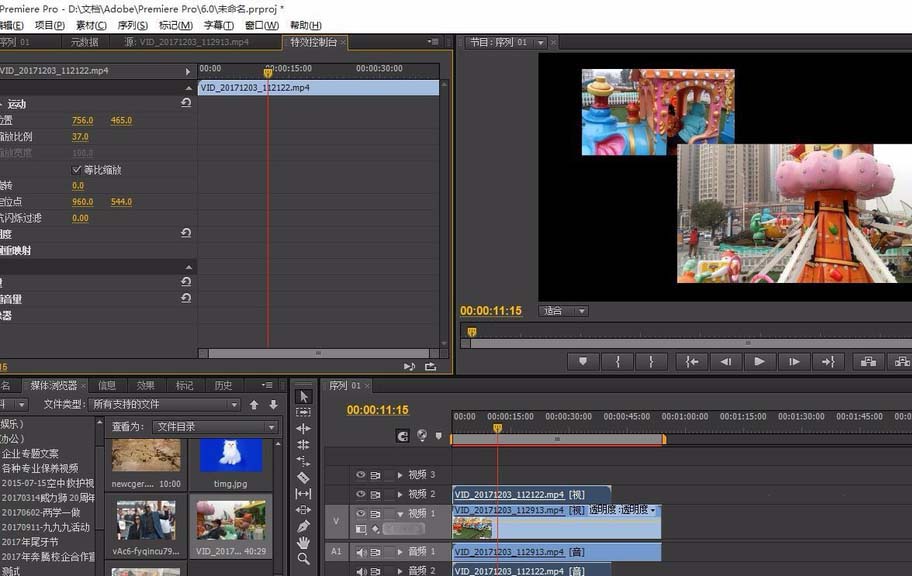Click the 756.0 position X value
Image resolution: width=912 pixels, height=576 pixels.
click(82, 121)
